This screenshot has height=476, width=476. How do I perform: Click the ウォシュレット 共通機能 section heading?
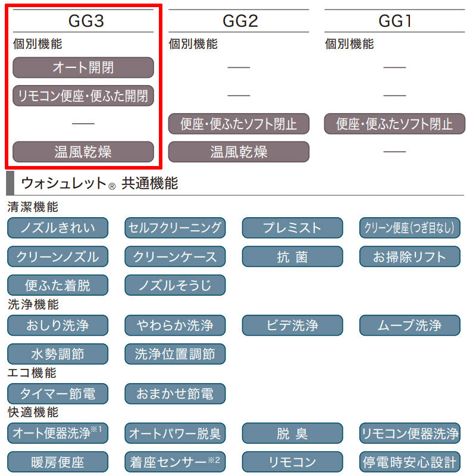(x=99, y=183)
